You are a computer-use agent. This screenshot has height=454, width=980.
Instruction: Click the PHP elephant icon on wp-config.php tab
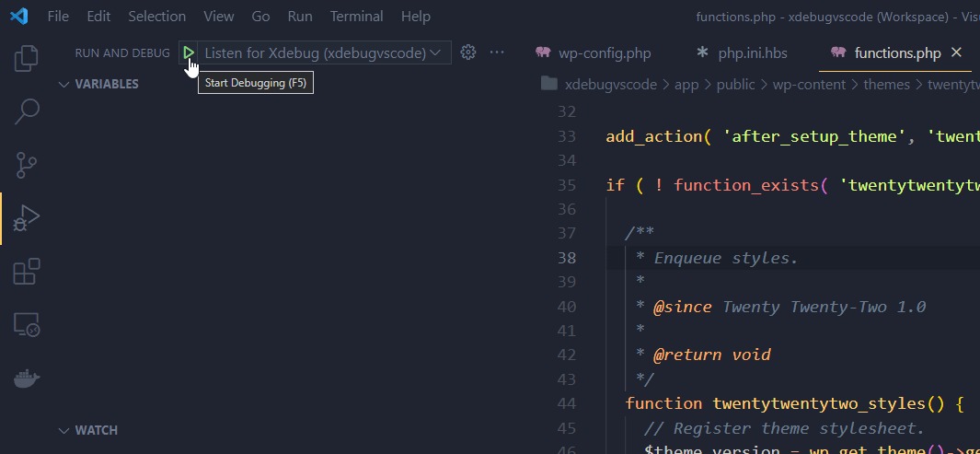543,53
